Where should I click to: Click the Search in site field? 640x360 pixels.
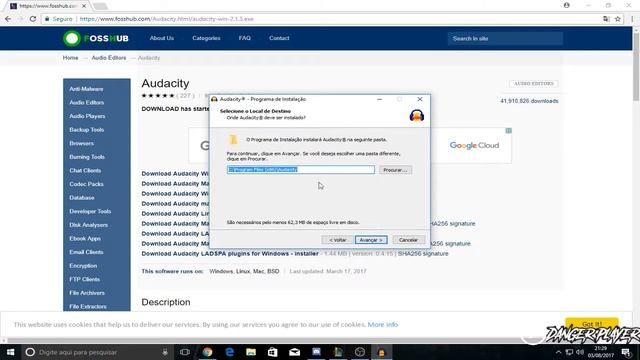click(505, 38)
